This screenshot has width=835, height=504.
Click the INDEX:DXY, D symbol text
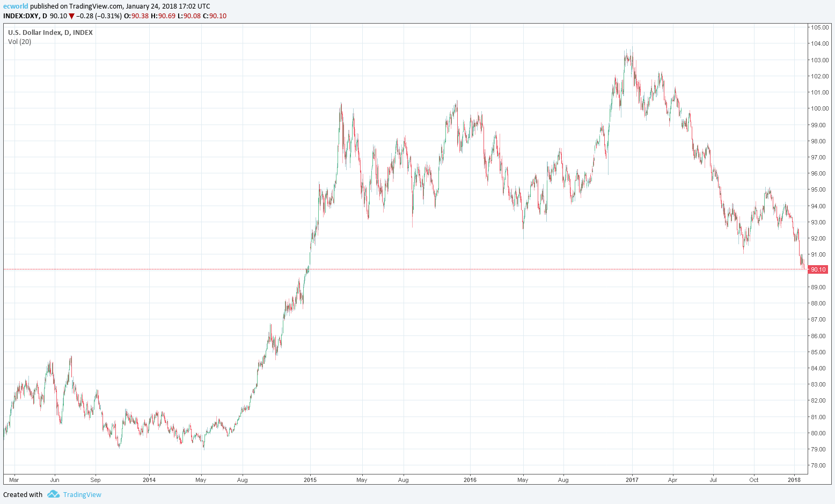pos(25,16)
